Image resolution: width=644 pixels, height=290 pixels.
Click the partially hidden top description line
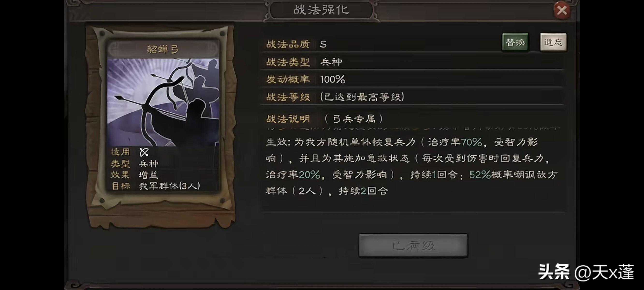(x=412, y=128)
